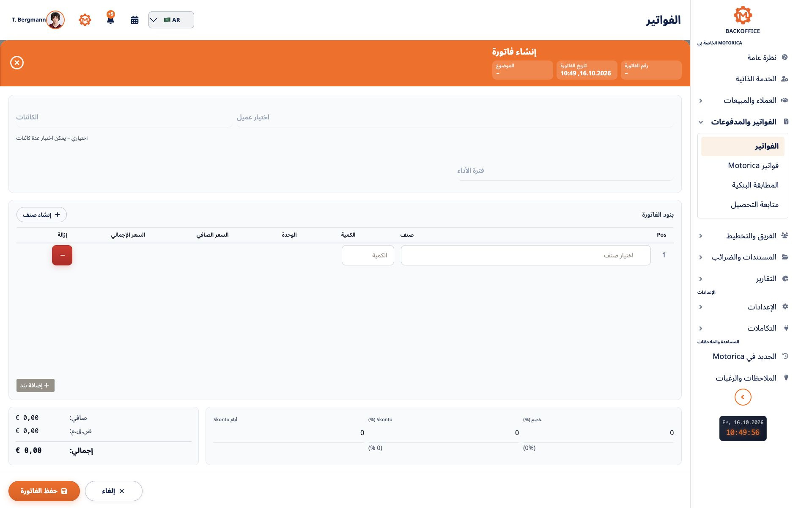Click the الفواتير والمدفوعات invoice icon
Screen dimensions: 812x508
click(786, 122)
